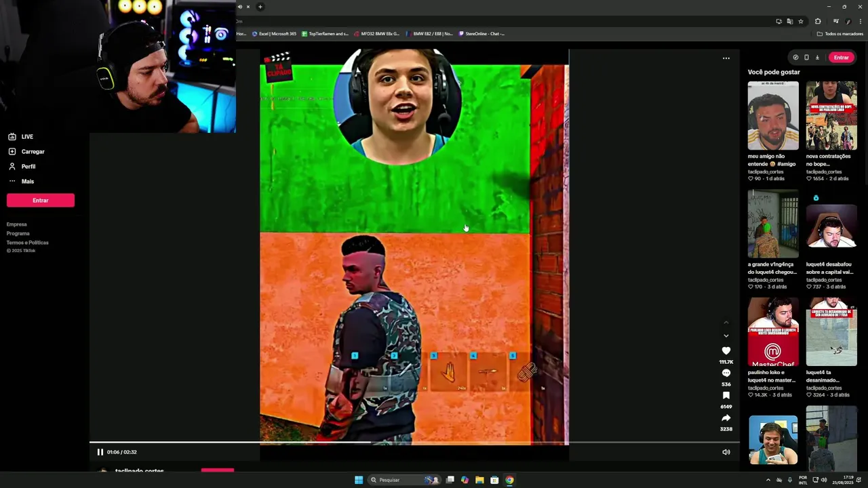Open a new browser tab with plus
The width and height of the screenshot is (868, 488).
260,7
